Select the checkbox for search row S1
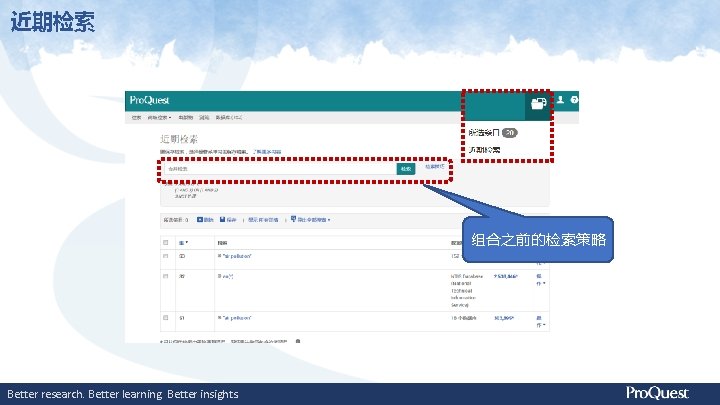Image resolution: width=720 pixels, height=405 pixels. [165, 318]
